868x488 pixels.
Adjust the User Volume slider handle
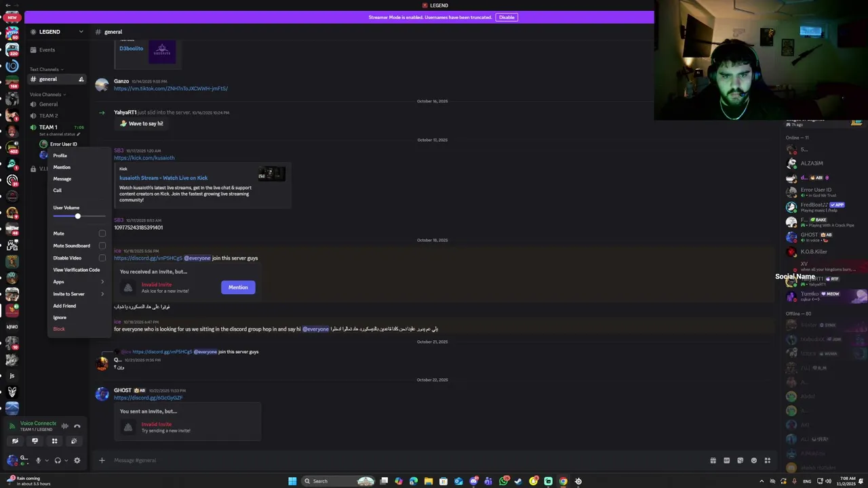77,216
